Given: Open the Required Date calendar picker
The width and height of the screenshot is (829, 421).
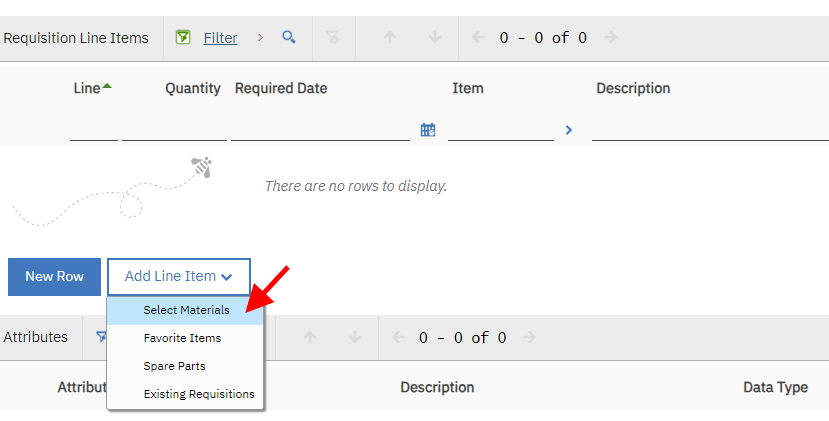Looking at the screenshot, I should 428,130.
